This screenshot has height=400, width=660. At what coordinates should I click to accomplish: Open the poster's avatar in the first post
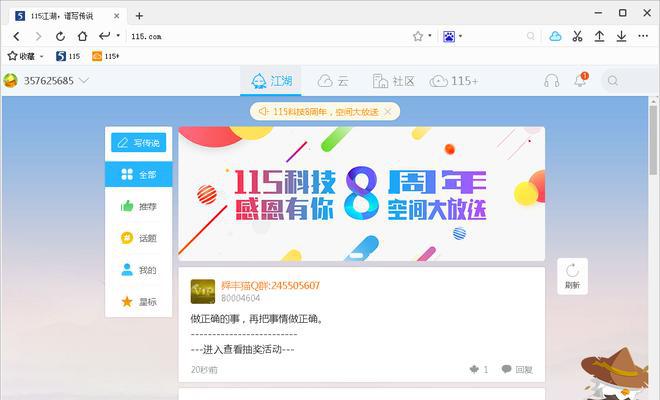[x=203, y=291]
